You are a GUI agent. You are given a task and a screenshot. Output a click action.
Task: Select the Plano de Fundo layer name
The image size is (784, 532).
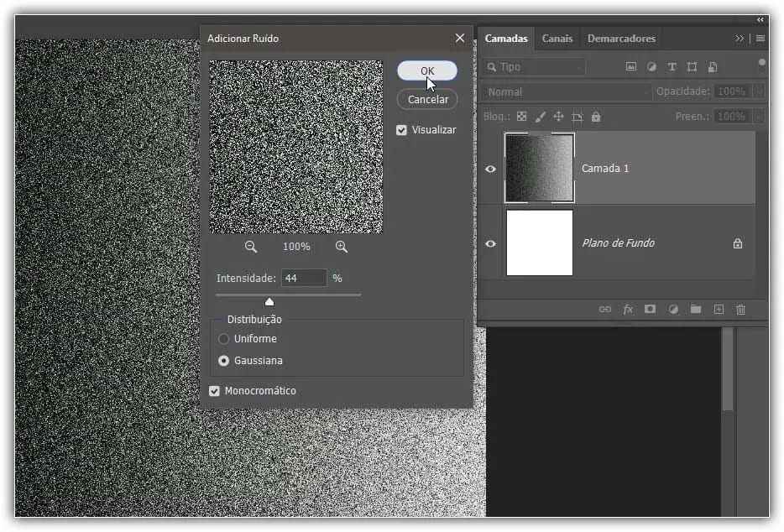coord(619,243)
